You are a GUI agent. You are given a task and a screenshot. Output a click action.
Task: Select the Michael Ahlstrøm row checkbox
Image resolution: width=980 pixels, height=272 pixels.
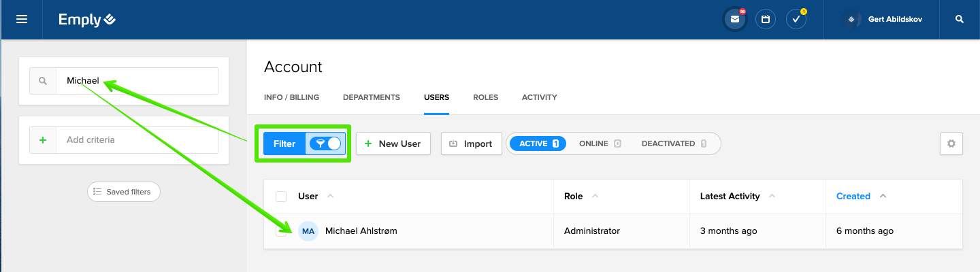coord(281,231)
